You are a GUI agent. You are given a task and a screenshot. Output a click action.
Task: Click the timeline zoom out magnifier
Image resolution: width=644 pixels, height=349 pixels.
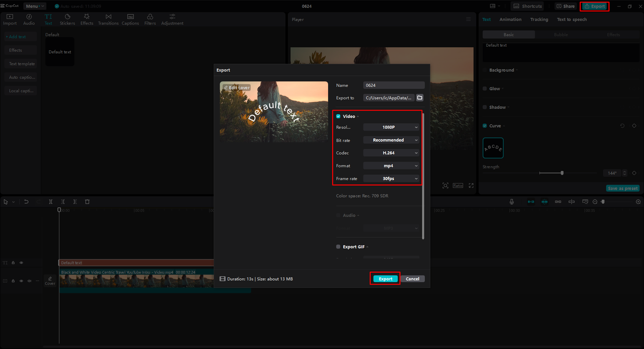coord(595,202)
